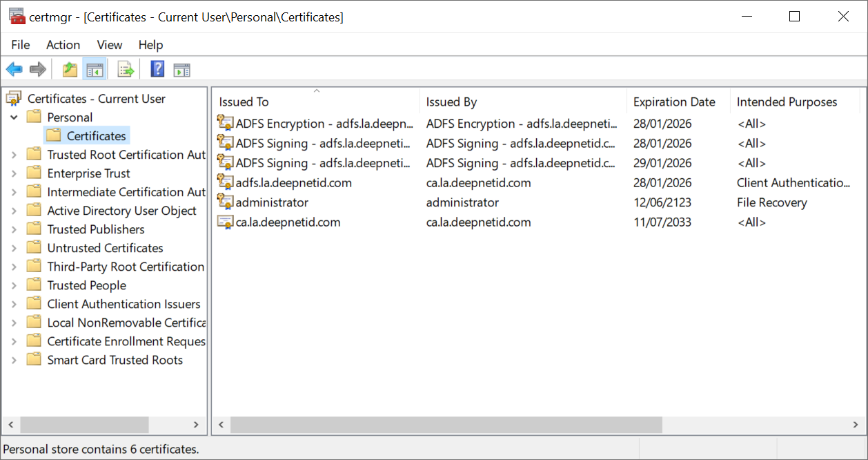Select the ADFS Encryption certificate icon

tap(225, 124)
